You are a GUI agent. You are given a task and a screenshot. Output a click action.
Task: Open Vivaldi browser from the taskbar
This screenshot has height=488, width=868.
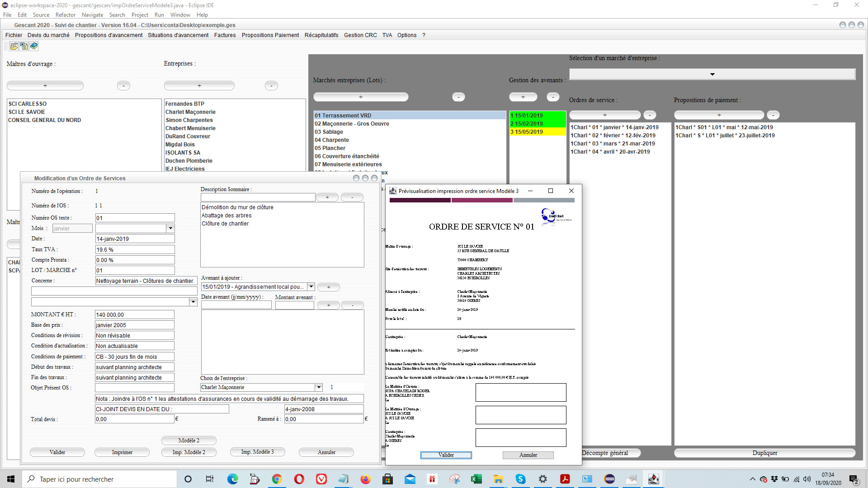click(x=321, y=479)
